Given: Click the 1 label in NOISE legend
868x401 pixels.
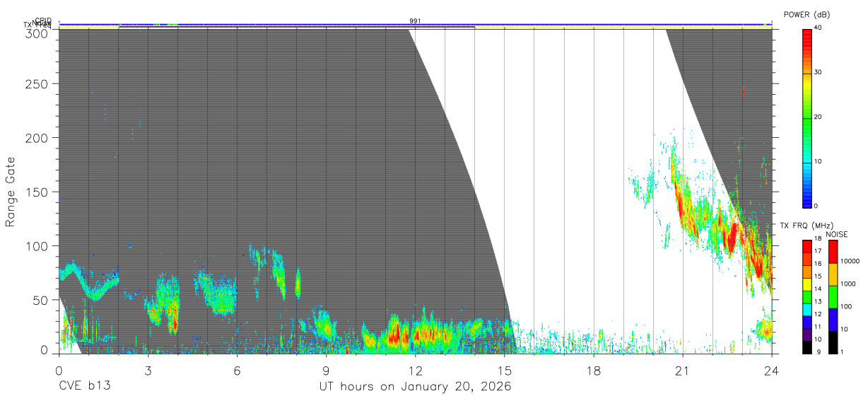Looking at the screenshot, I should pos(843,352).
